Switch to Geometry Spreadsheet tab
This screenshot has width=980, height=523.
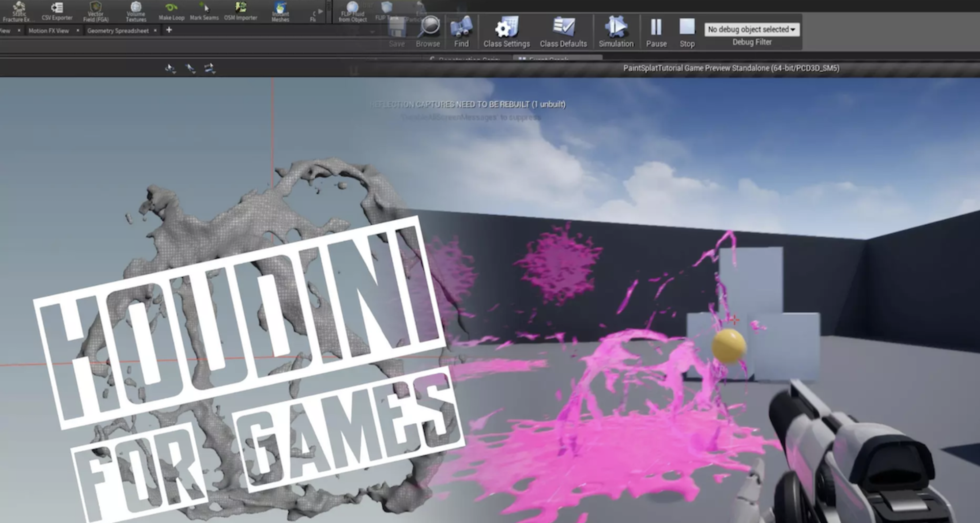point(118,31)
